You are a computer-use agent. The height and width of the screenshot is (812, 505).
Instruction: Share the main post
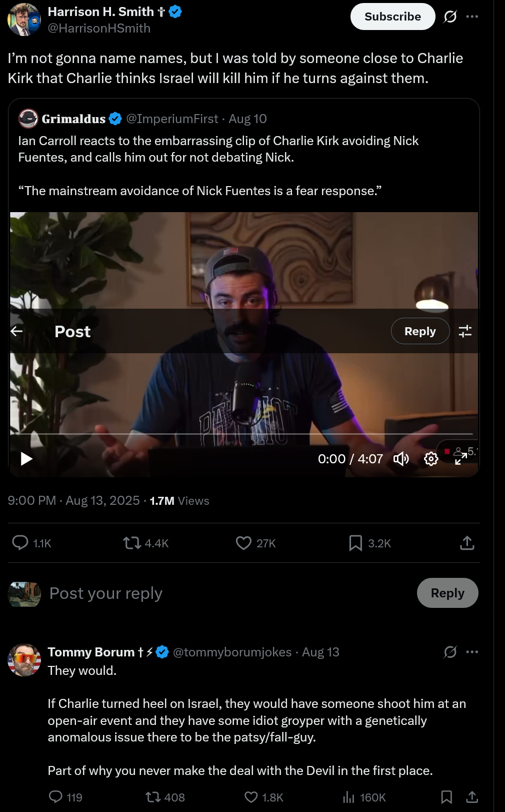(x=467, y=543)
